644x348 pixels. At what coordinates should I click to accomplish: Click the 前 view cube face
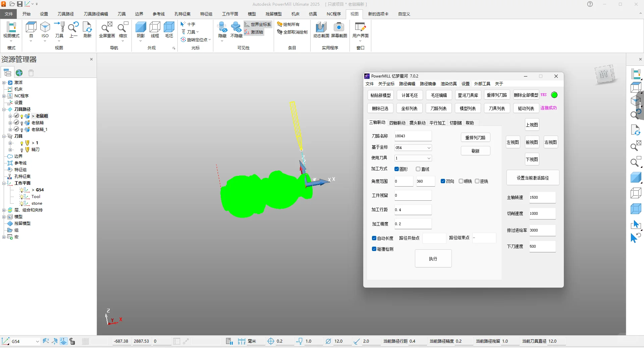[x=604, y=74]
